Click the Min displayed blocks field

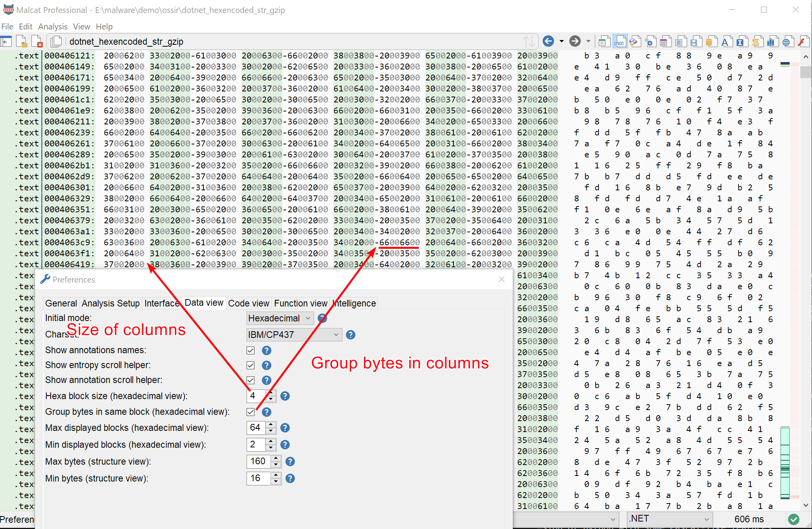tap(256, 445)
